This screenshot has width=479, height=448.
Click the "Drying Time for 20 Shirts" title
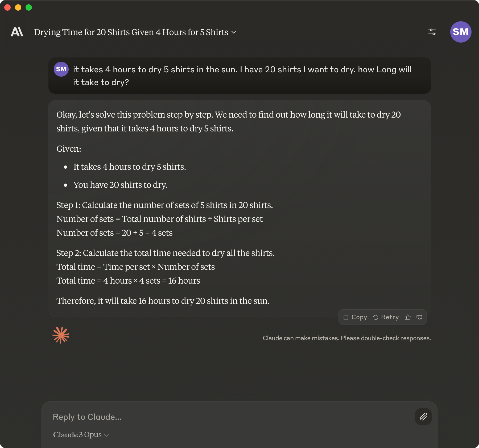point(131,32)
